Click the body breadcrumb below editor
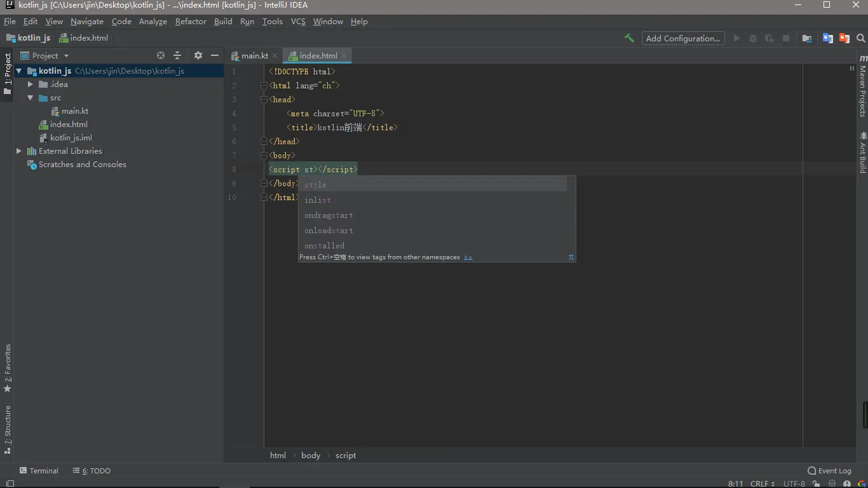Screen dimensions: 868x488 (x=311, y=456)
